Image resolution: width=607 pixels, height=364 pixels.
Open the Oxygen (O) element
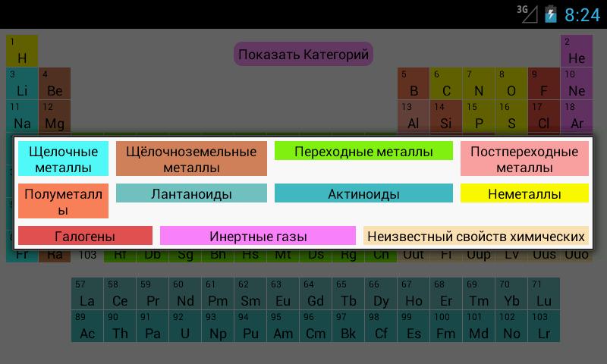[511, 83]
